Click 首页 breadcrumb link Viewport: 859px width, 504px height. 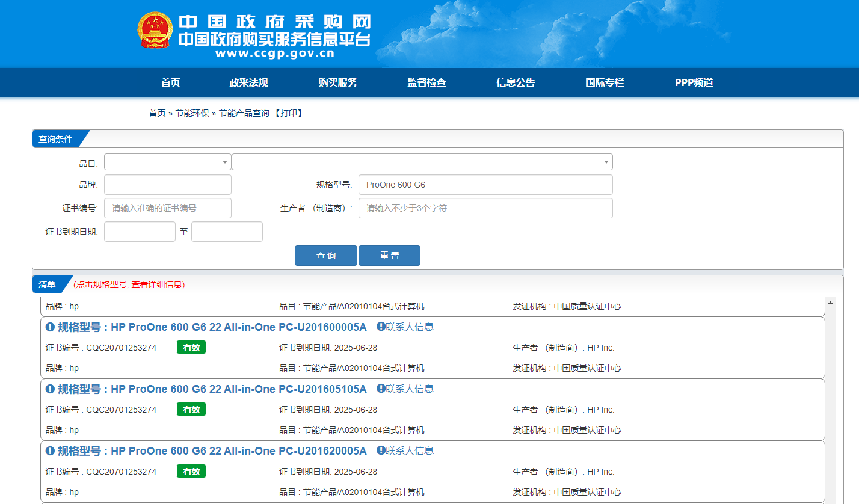[x=157, y=113]
